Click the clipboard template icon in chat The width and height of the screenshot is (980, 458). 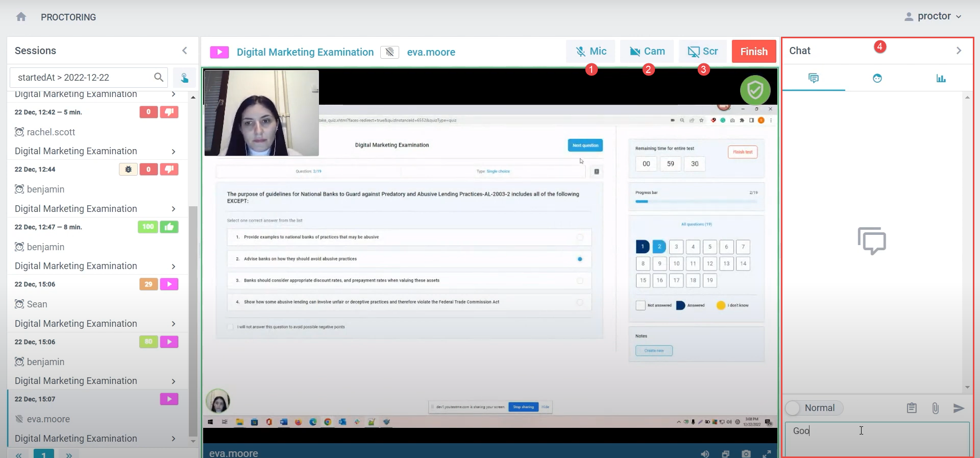(912, 408)
